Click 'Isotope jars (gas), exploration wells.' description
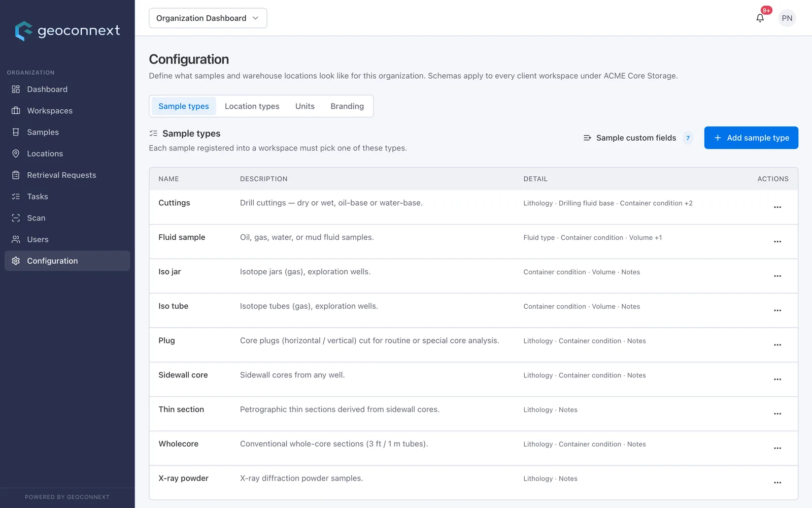812x508 pixels. click(x=305, y=272)
